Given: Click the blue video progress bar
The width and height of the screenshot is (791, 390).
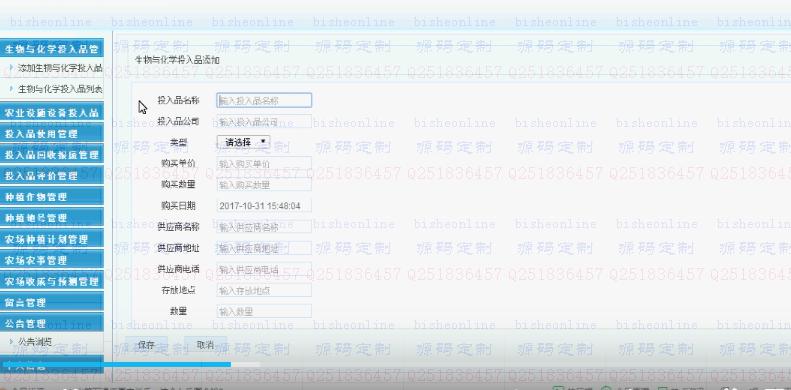Looking at the screenshot, I should point(116,364).
